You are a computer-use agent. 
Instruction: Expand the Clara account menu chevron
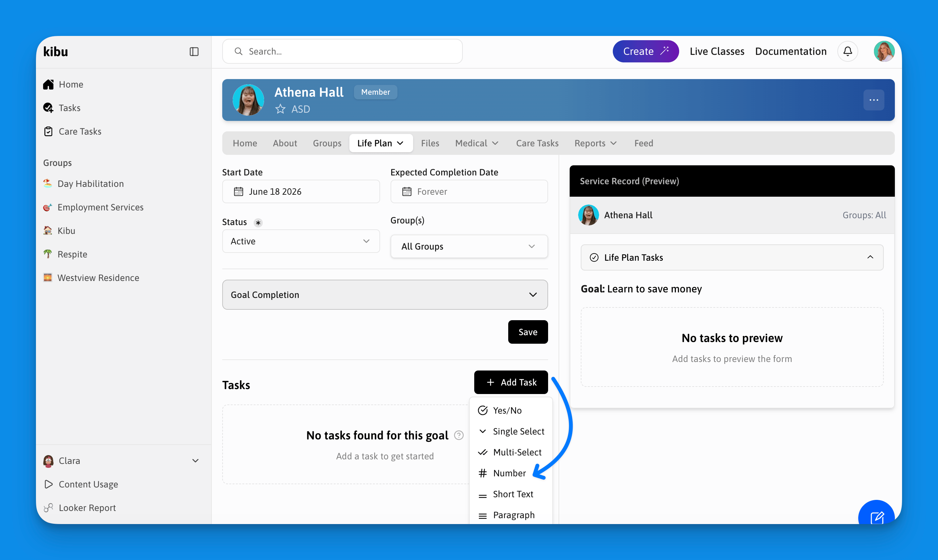tap(195, 461)
